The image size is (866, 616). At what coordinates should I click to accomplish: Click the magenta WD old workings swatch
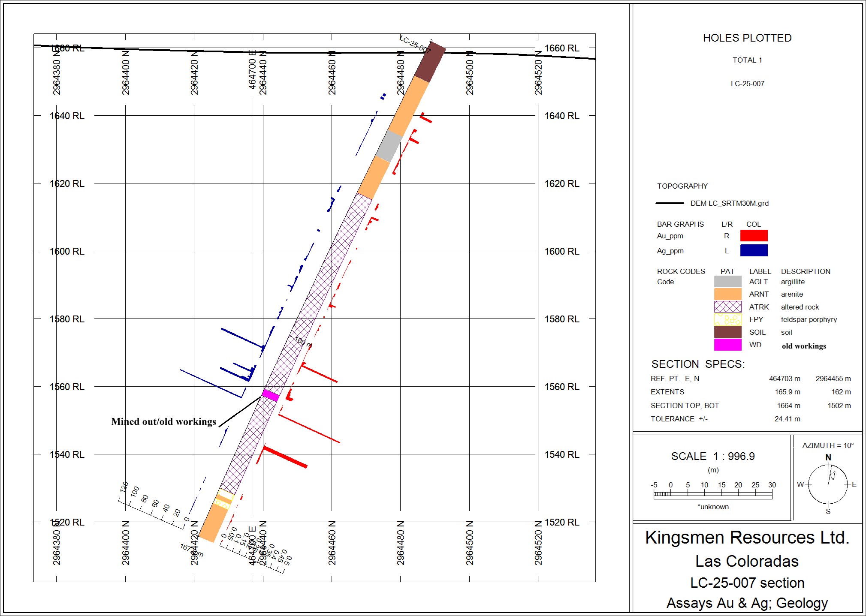(727, 345)
